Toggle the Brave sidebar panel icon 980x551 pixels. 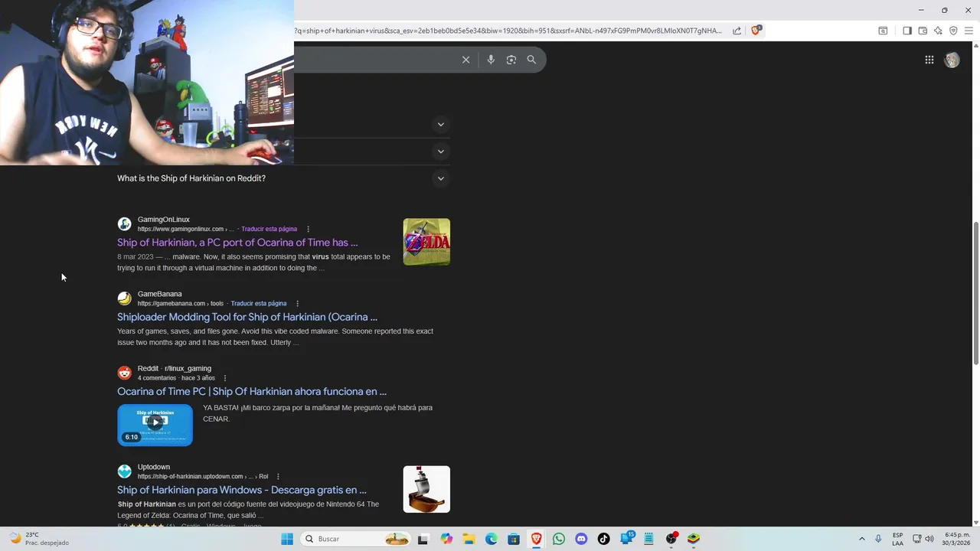[907, 31]
